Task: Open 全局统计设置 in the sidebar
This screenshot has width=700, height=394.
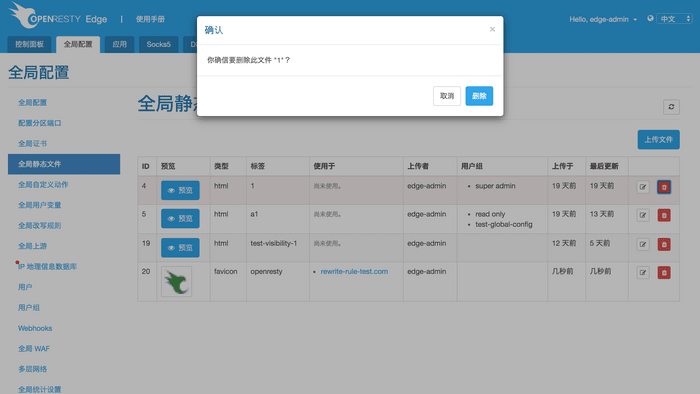Action: click(x=39, y=390)
